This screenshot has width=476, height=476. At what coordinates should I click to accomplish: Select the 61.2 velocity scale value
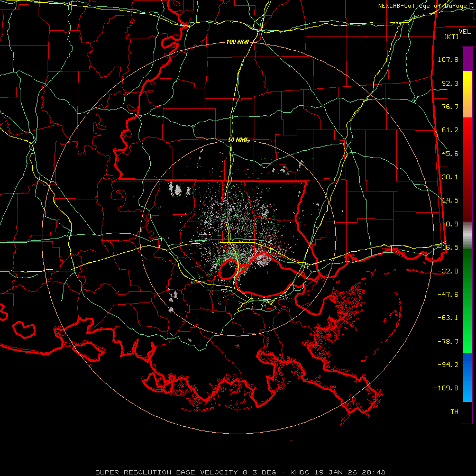450,130
